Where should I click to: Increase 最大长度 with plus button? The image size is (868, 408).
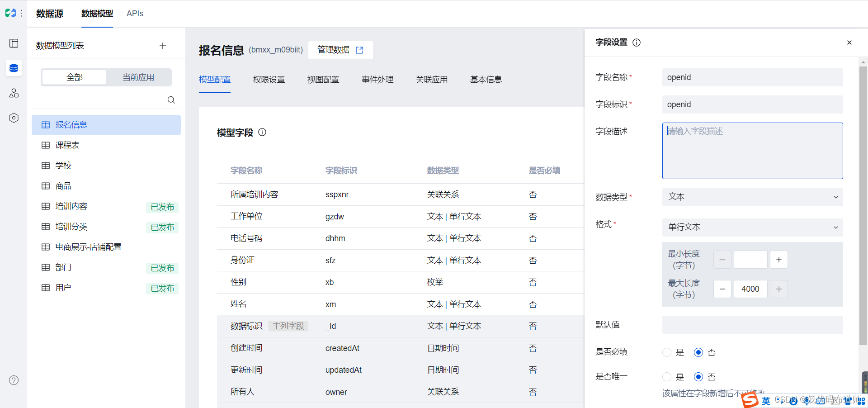[x=779, y=289]
